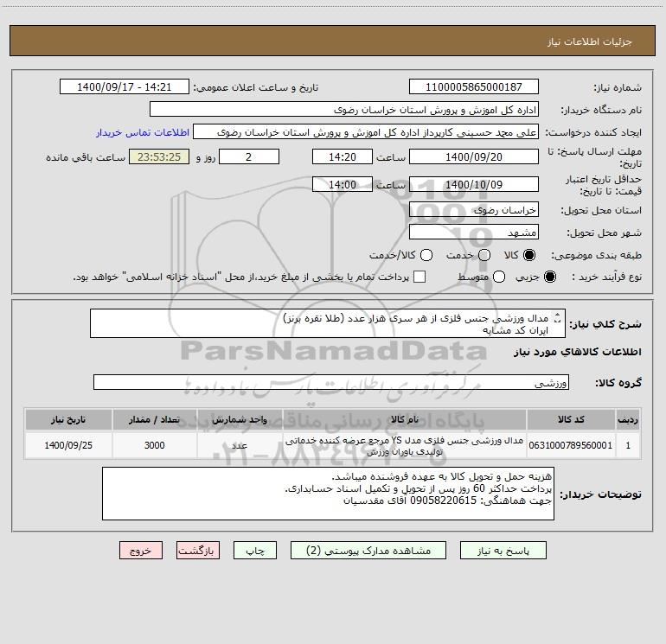Screen dimensions: 666x644
Task: Click the row number cell 1
Action: pos(628,445)
